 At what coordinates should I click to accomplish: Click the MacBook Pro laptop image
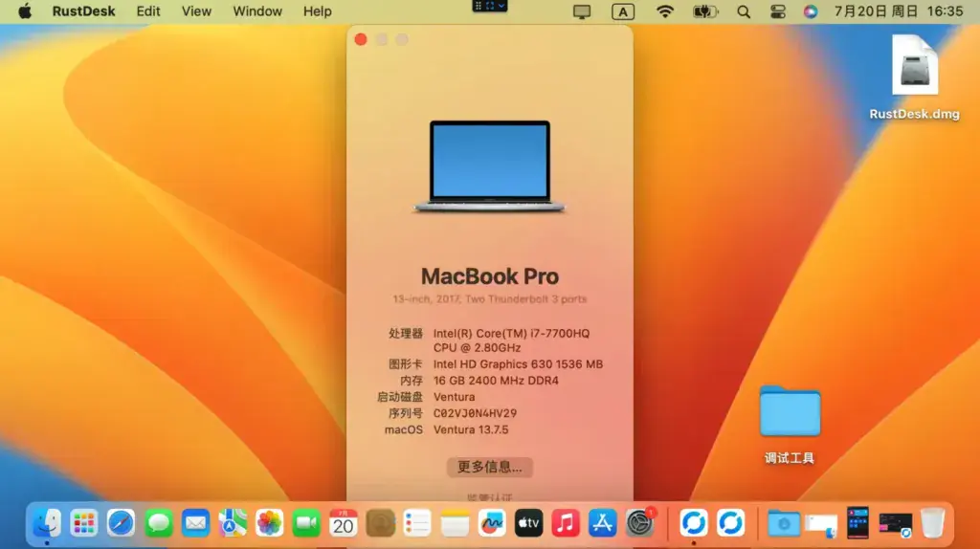coord(489,166)
